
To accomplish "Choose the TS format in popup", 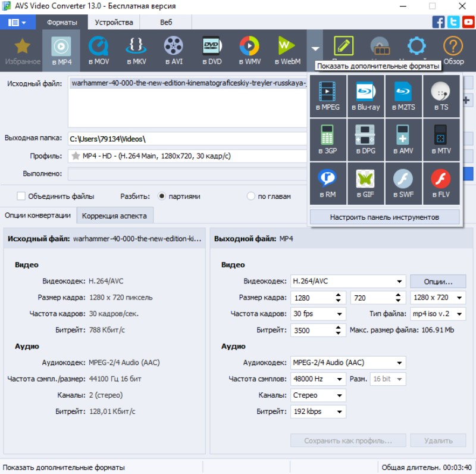I will (x=441, y=96).
